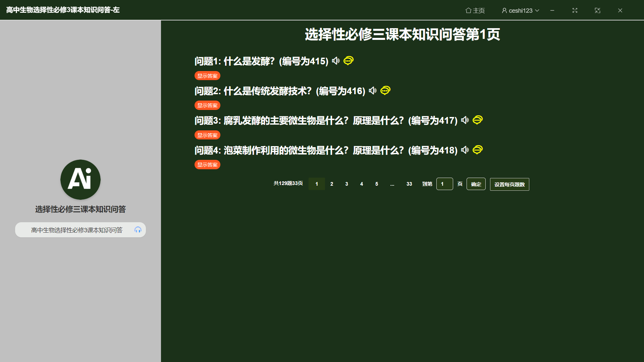Go to page 4 in pagination
This screenshot has width=644, height=362.
click(362, 184)
